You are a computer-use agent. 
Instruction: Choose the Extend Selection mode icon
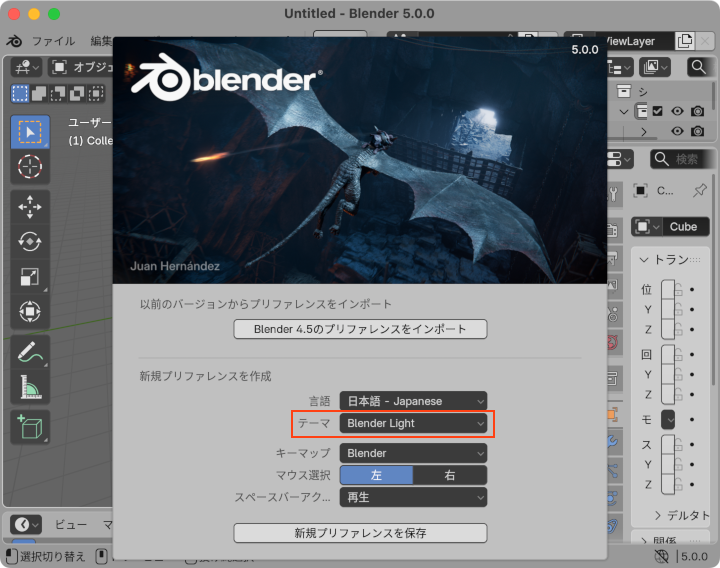[x=39, y=94]
